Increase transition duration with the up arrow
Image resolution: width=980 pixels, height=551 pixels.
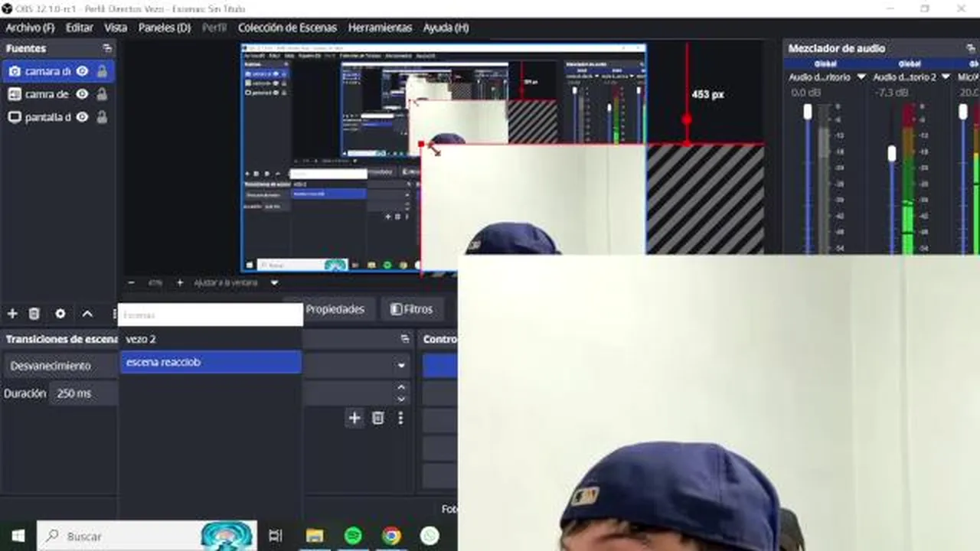[x=401, y=388]
